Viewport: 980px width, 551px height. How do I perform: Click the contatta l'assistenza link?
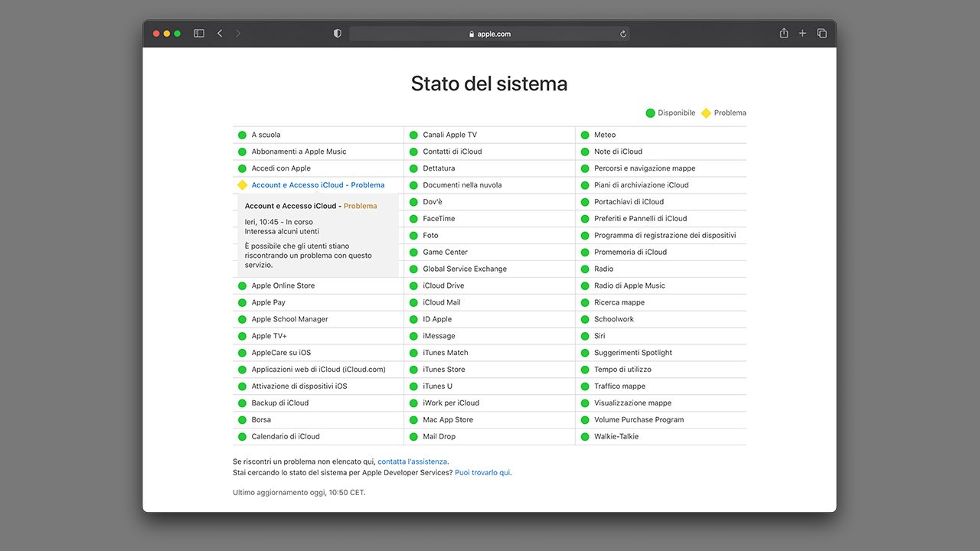(412, 461)
